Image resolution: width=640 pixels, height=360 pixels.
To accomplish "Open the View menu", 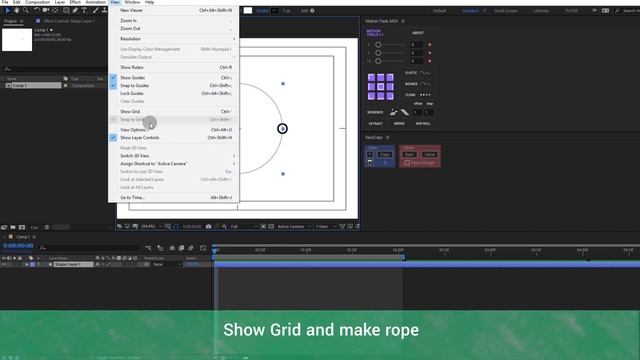I will pos(115,2).
